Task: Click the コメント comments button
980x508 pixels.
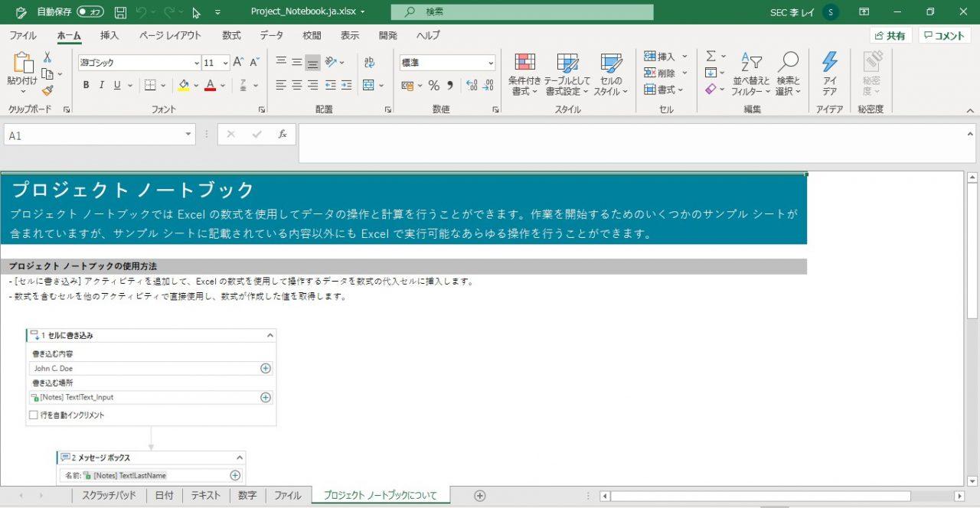Action: pyautogui.click(x=945, y=36)
